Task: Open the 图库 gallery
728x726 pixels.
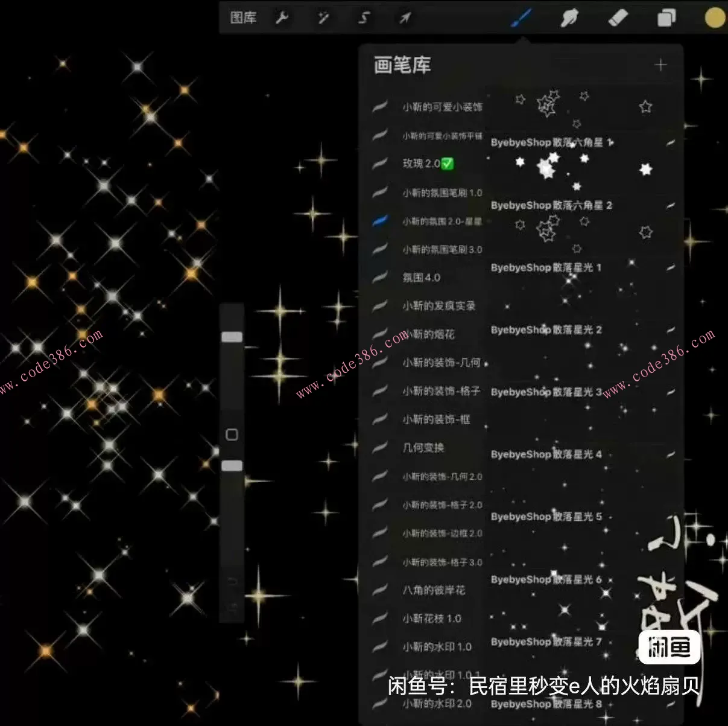Action: pos(244,18)
